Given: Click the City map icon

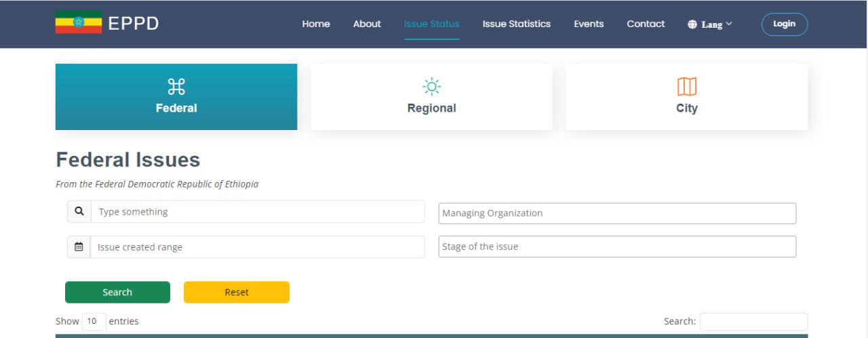Looking at the screenshot, I should tap(687, 87).
